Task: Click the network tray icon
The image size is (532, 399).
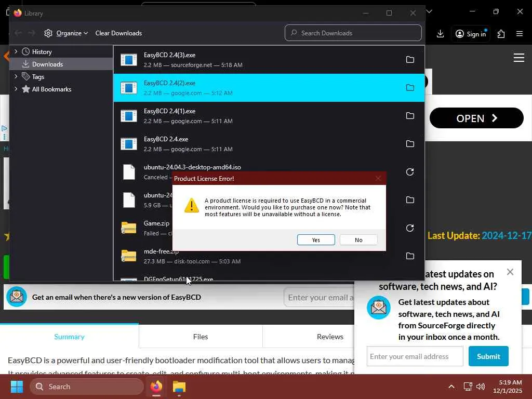Action: [468, 387]
